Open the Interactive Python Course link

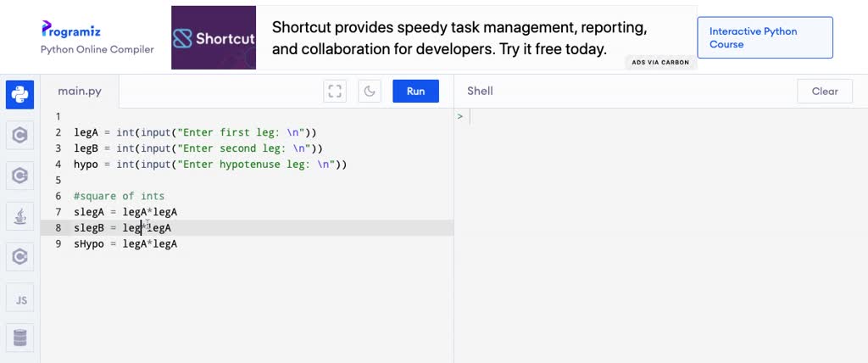coord(765,37)
